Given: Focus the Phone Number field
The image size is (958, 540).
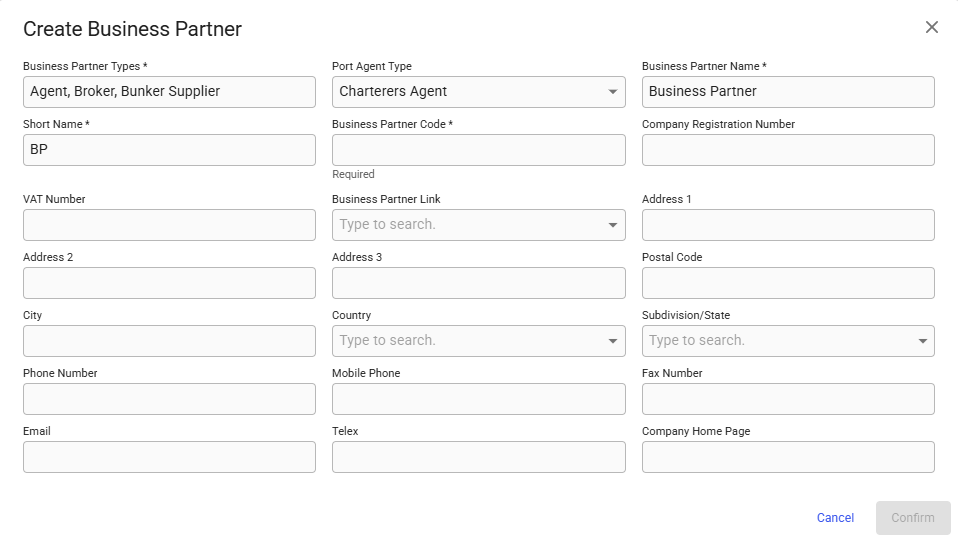Looking at the screenshot, I should 169,399.
